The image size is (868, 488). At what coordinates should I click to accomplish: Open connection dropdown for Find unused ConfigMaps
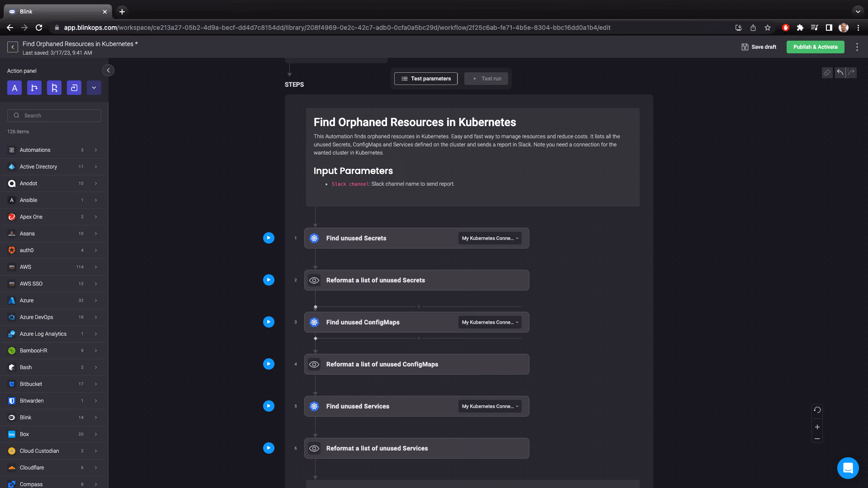coord(490,322)
